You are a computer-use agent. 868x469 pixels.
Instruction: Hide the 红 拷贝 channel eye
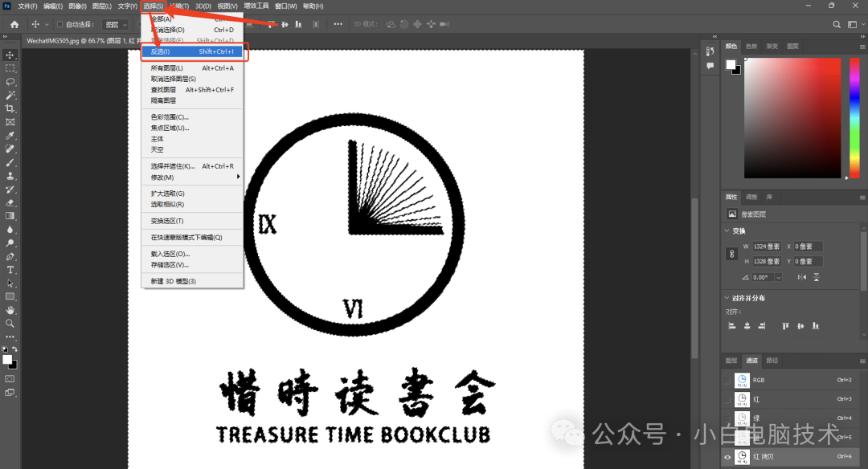pos(727,457)
